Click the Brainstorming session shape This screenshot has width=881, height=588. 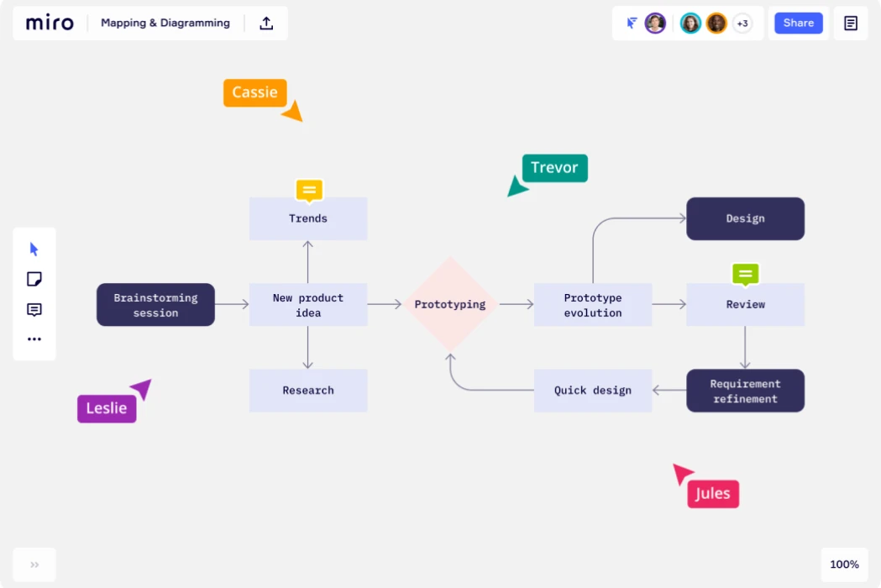tap(155, 304)
